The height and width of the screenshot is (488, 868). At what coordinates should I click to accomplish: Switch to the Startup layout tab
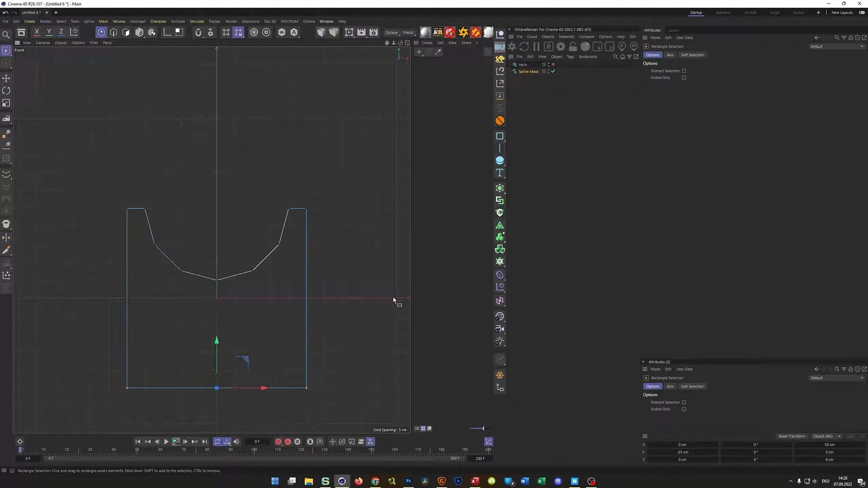tap(696, 13)
